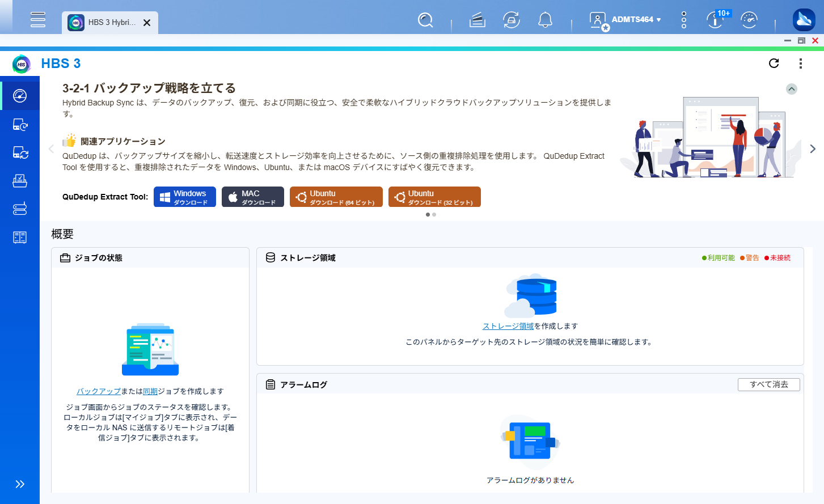This screenshot has width=824, height=504.
Task: Refresh HBS 3 with the reload icon
Action: 774,63
